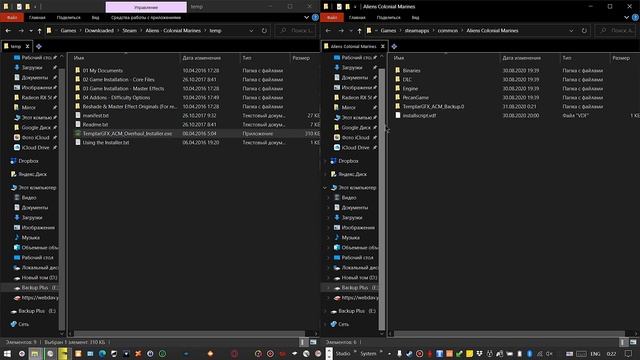640x360 pixels.
Task: Select the 01 My Documents folder
Action: [102, 71]
